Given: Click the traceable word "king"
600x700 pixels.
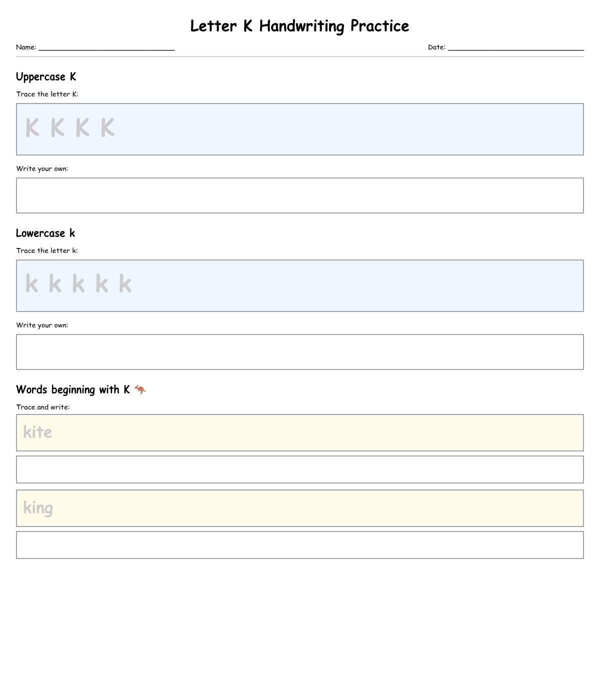Looking at the screenshot, I should [38, 508].
